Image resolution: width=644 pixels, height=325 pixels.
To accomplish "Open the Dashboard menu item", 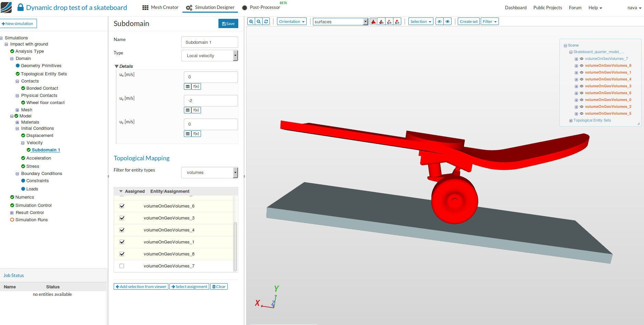I will [x=516, y=8].
